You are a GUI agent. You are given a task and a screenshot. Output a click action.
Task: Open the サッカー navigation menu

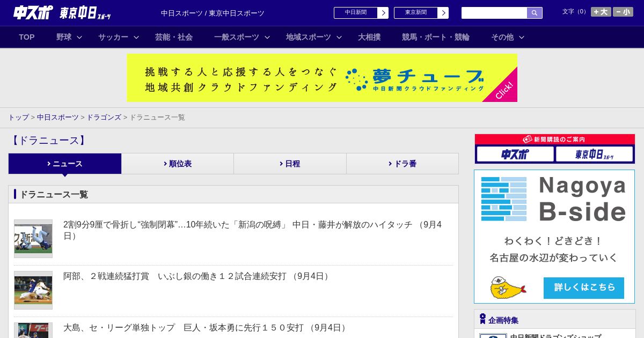113,37
